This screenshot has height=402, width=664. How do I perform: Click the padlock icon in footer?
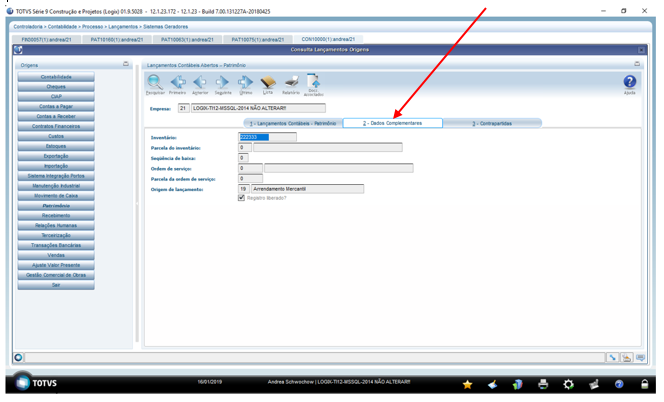point(645,384)
